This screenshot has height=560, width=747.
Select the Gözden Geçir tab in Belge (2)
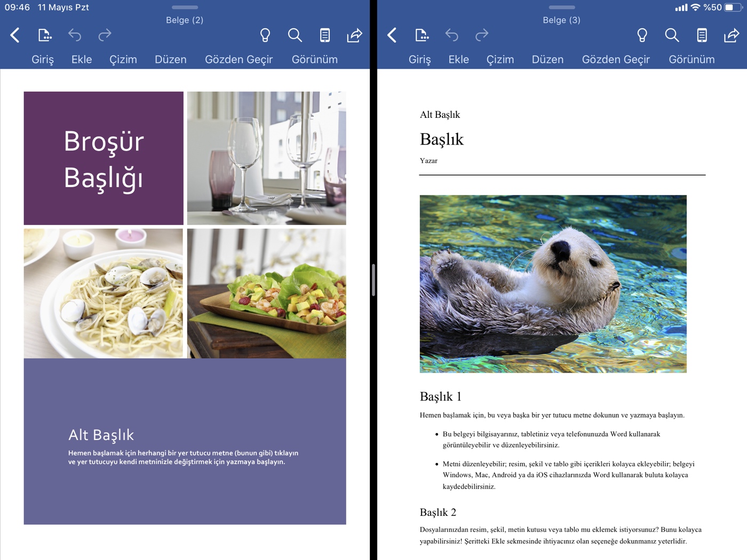(239, 59)
